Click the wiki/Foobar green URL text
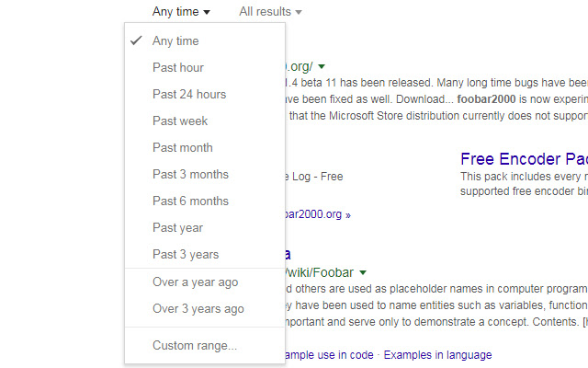588x368 pixels. [x=320, y=272]
